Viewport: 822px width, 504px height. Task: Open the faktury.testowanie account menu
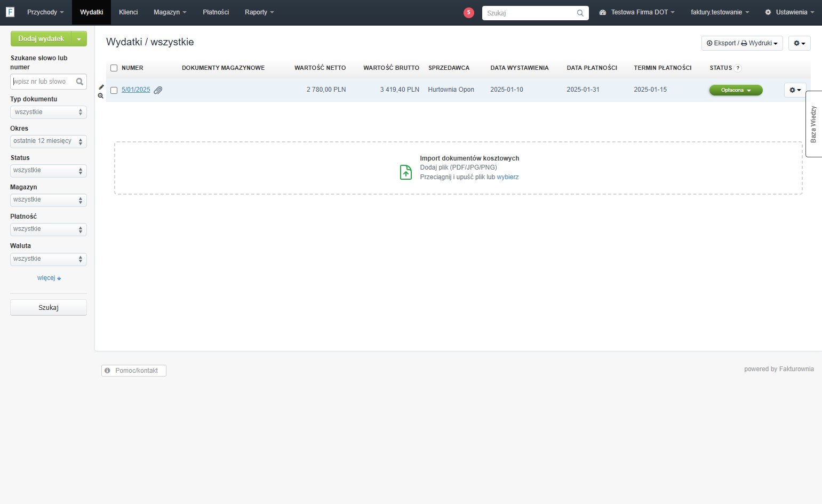[x=720, y=12]
